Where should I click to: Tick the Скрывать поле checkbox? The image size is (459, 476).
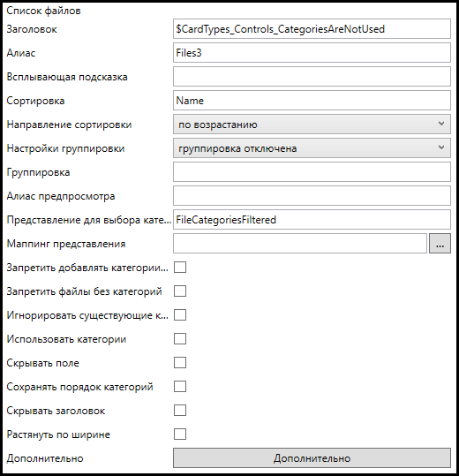(x=180, y=363)
